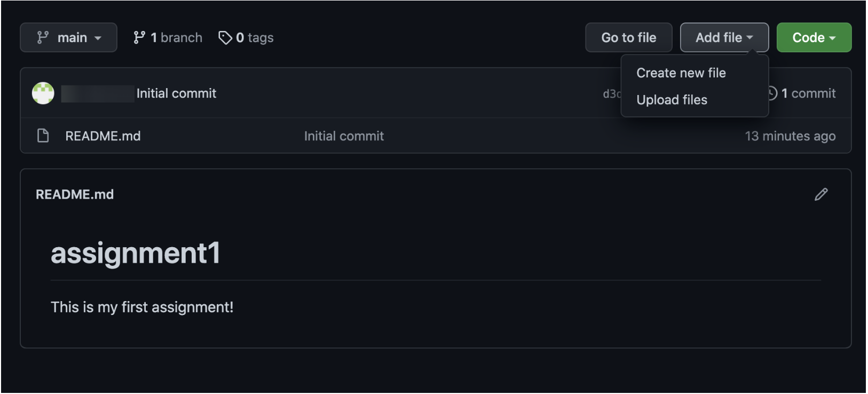The height and width of the screenshot is (394, 868).
Task: Click the branch icon beside 1 branch
Action: point(139,37)
